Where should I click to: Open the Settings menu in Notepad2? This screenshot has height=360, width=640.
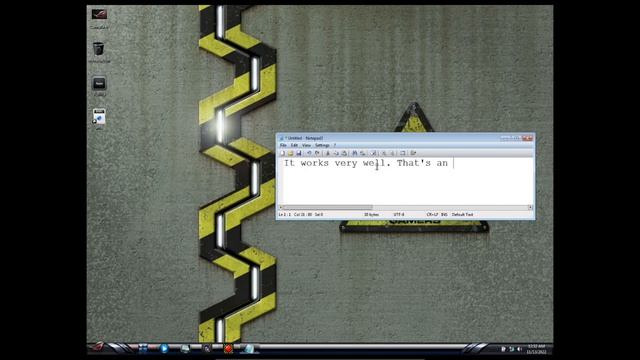pos(322,145)
